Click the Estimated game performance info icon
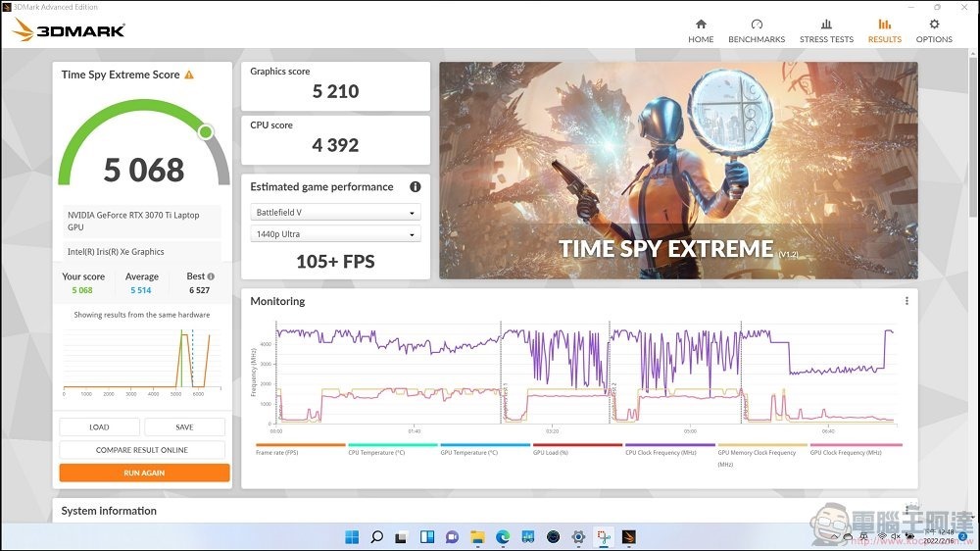This screenshot has height=551, width=980. pos(415,187)
